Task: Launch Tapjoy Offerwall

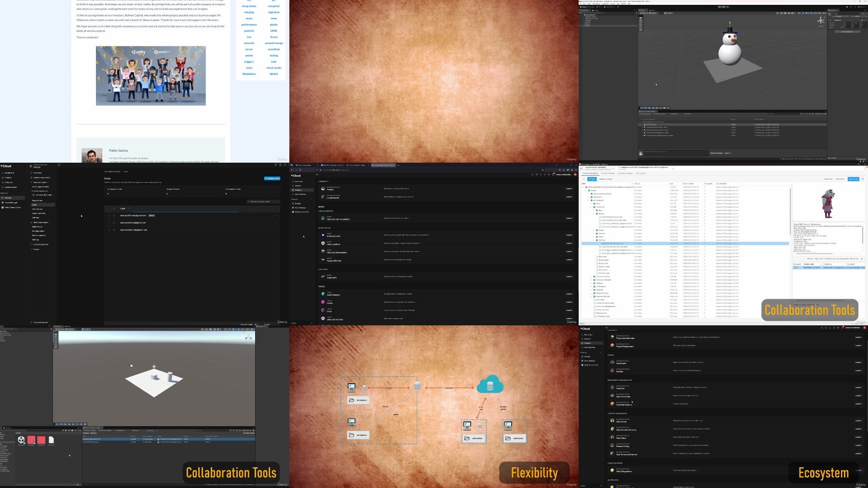Action: (569, 260)
